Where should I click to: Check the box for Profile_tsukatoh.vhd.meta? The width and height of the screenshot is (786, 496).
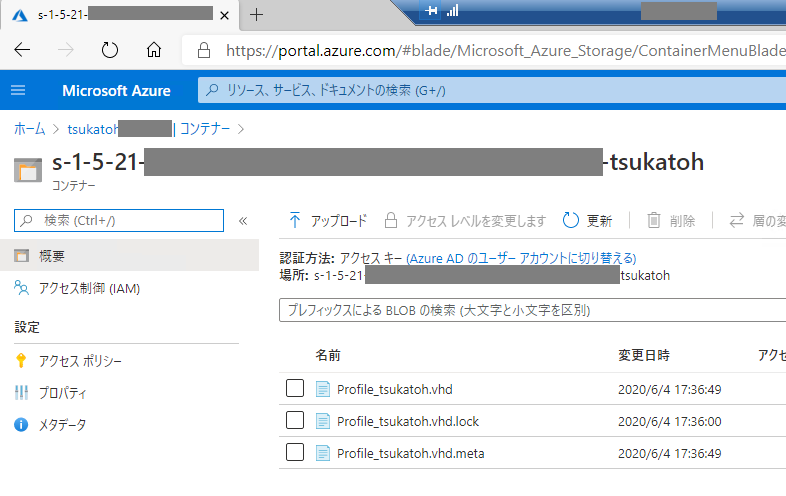click(295, 452)
